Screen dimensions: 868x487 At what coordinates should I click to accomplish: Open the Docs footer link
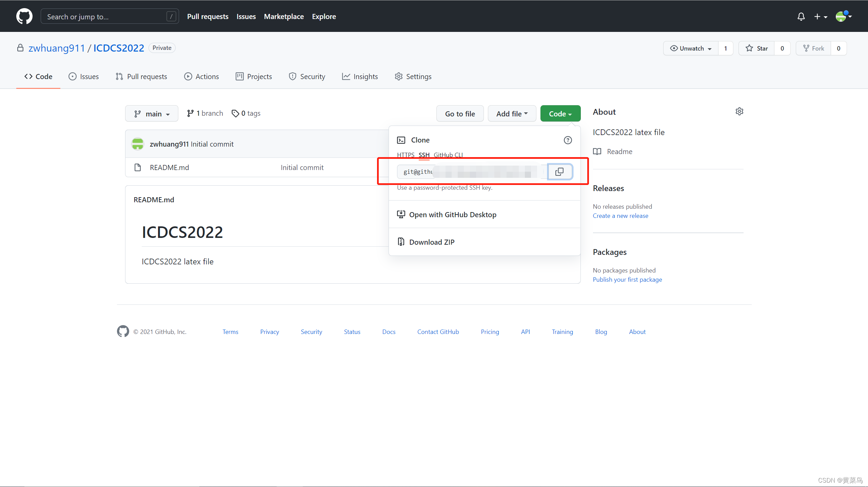(389, 332)
